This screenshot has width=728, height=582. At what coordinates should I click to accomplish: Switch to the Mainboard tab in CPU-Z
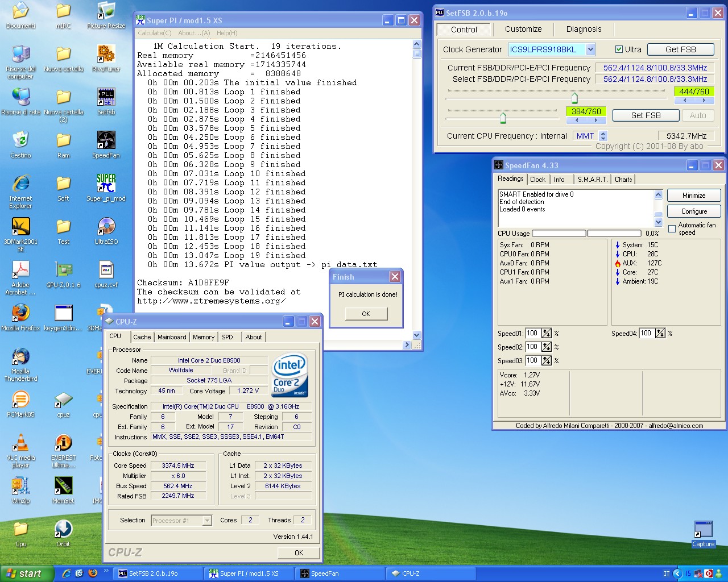[172, 337]
